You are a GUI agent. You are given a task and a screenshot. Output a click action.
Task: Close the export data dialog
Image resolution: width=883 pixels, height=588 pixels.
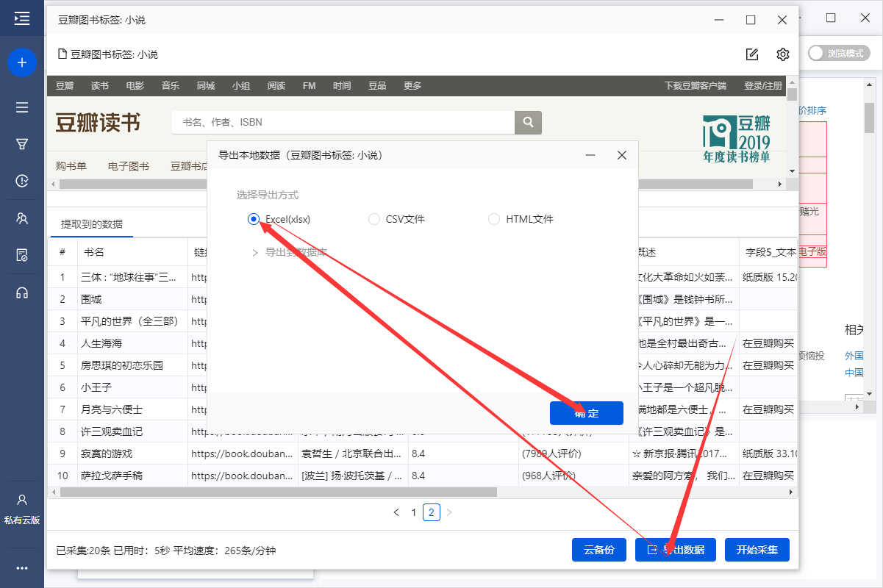click(622, 156)
